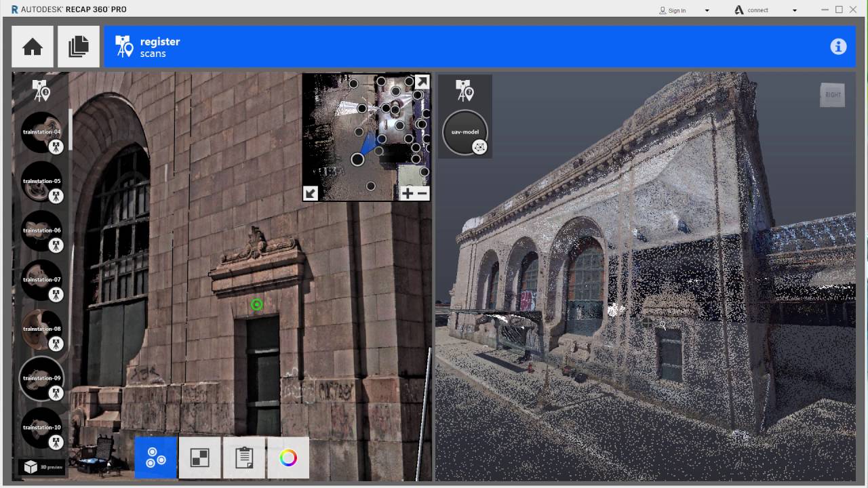
Task: Open the registration report clipboard icon
Action: pos(244,457)
